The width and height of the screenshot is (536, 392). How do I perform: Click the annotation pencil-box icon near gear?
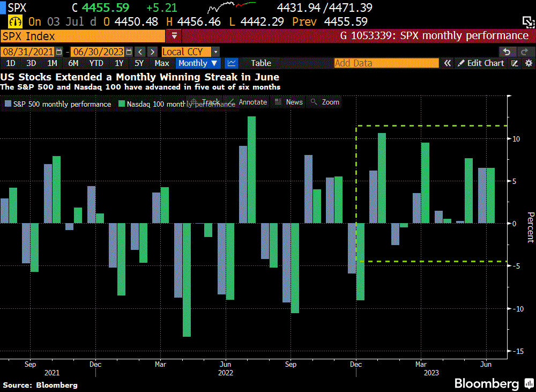(x=514, y=63)
